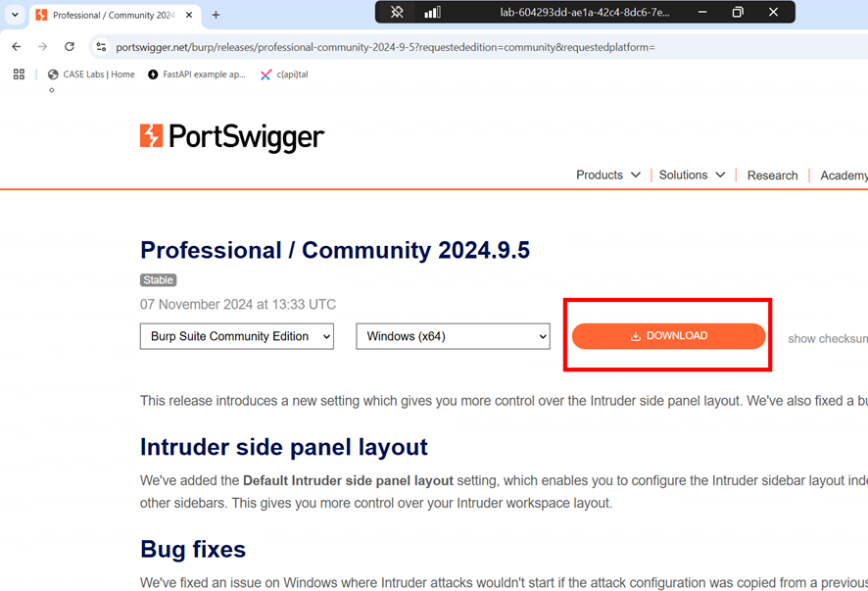Click the Intruder side panel layout heading
The image size is (868, 591).
pos(284,447)
